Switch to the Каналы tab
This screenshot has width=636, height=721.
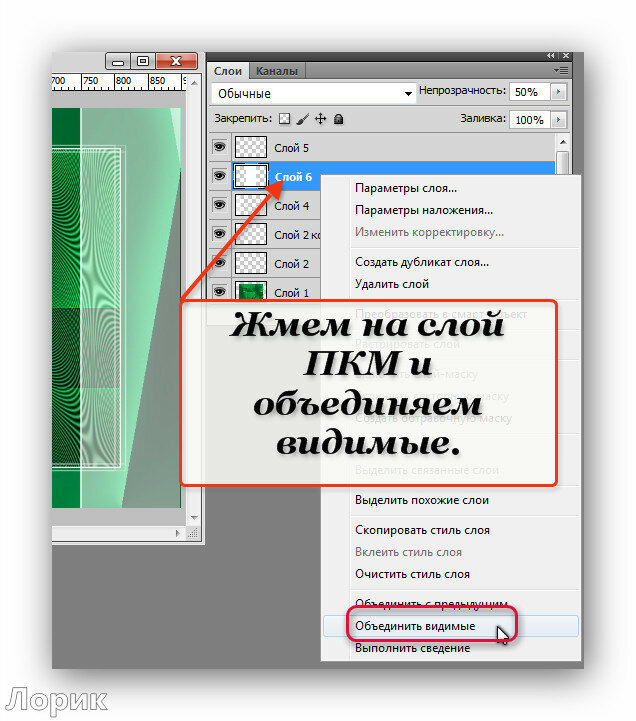[x=277, y=71]
